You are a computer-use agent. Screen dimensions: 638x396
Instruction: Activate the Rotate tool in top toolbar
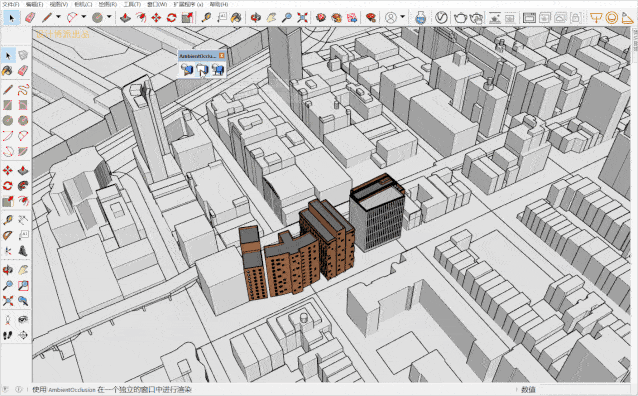[x=171, y=18]
